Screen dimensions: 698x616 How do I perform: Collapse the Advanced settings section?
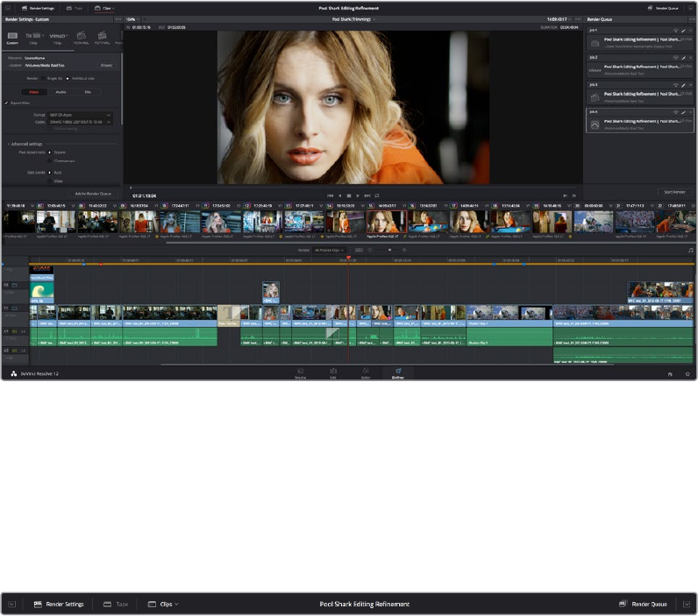pyautogui.click(x=9, y=144)
